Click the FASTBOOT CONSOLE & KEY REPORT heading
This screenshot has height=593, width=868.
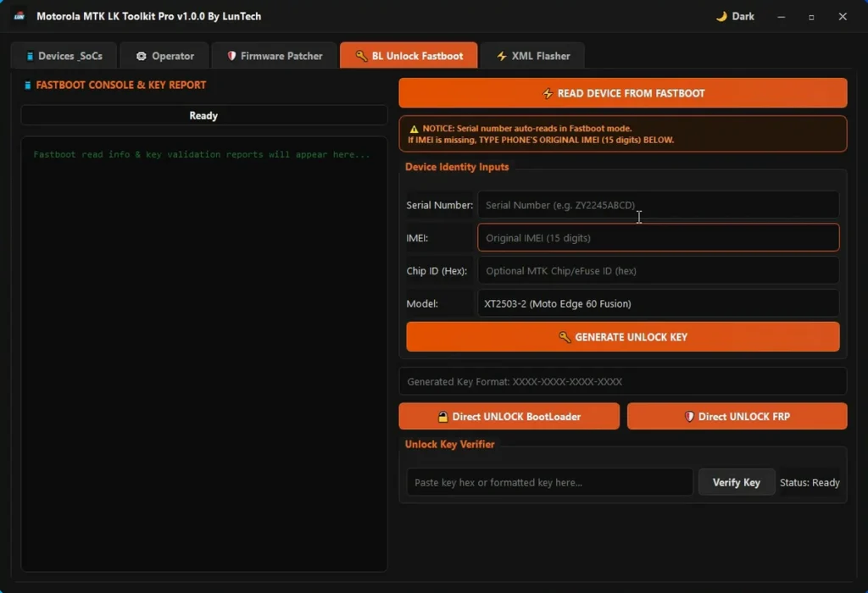point(120,86)
